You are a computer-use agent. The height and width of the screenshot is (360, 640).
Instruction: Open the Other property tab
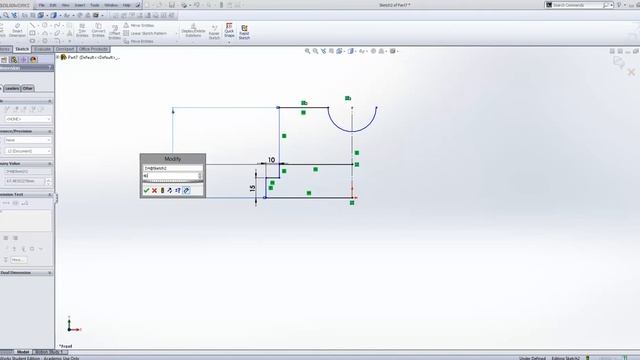(27, 88)
